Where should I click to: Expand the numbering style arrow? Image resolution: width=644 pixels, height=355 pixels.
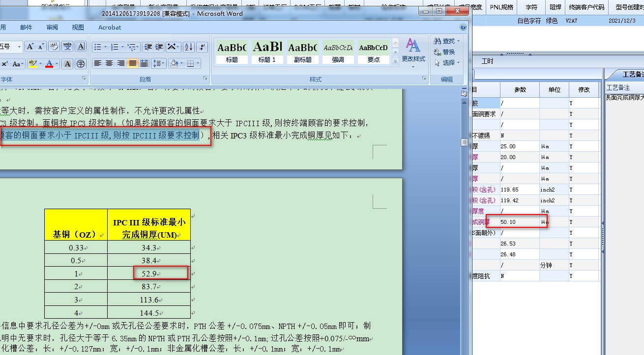[122, 47]
